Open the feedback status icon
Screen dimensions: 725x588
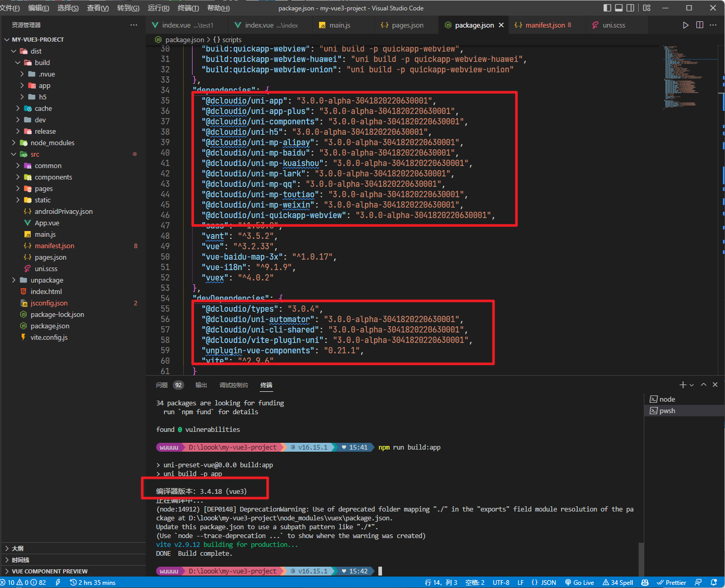(x=698, y=582)
